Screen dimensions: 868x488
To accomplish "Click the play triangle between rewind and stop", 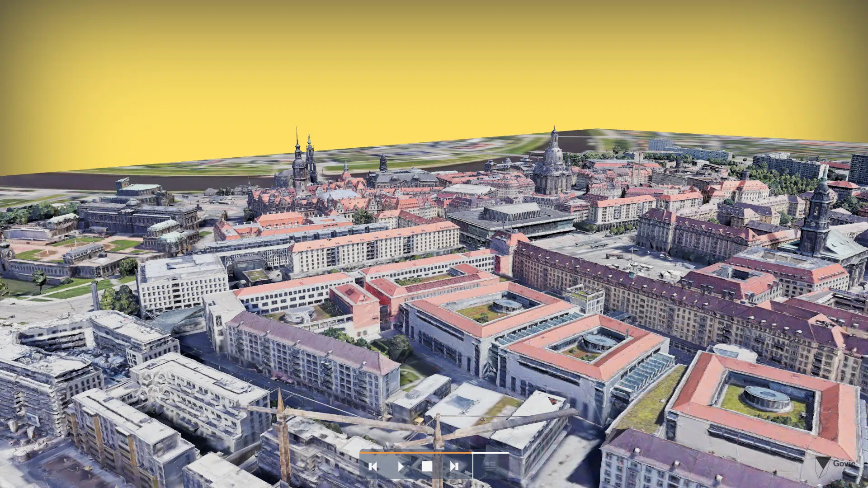I will pos(401,467).
